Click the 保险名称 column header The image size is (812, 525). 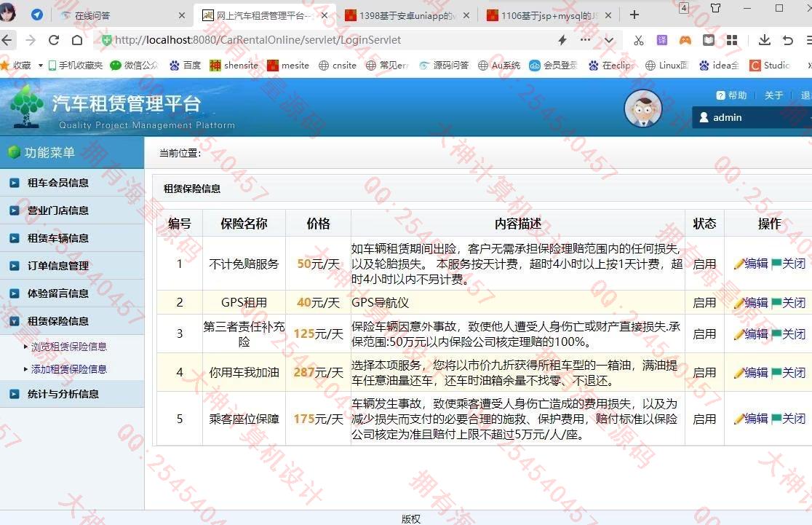(x=244, y=224)
